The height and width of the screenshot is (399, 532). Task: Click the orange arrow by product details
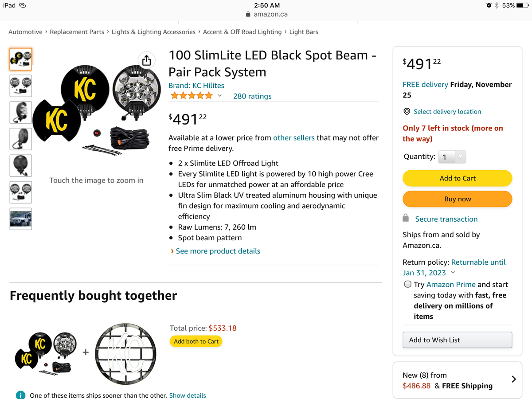point(172,251)
